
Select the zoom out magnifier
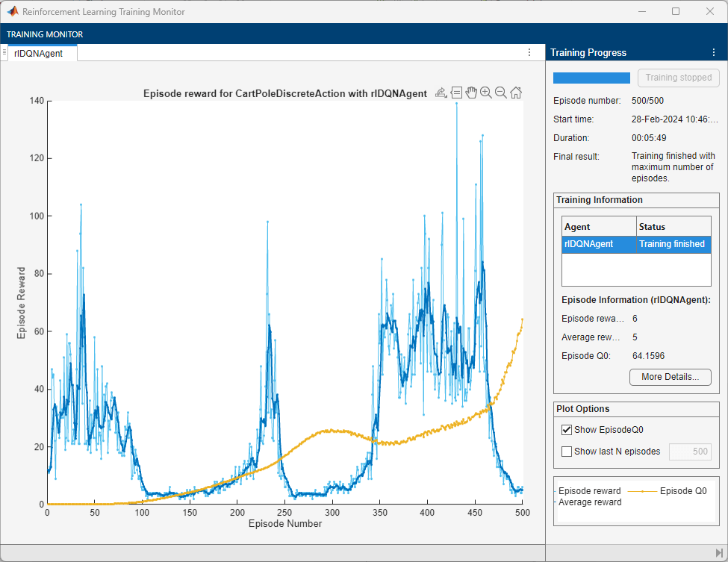point(501,93)
